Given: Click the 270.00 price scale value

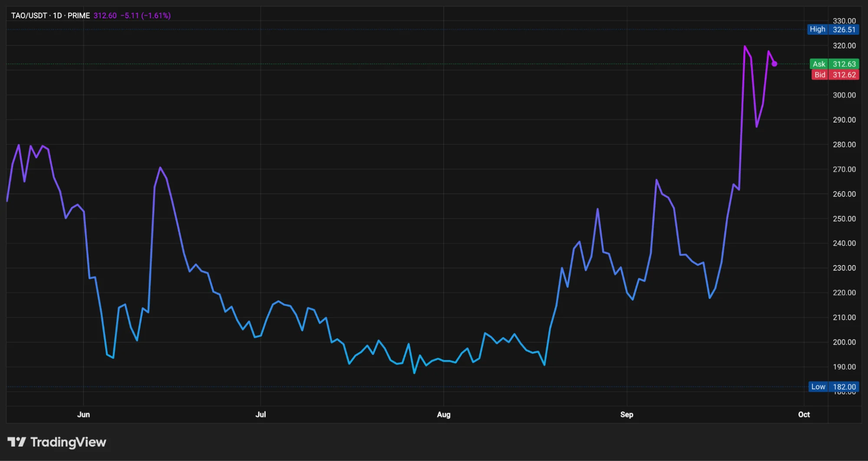Looking at the screenshot, I should 844,169.
